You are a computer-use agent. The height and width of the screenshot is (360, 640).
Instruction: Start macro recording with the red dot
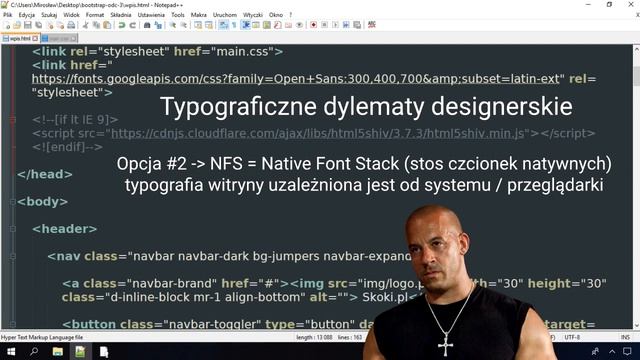(313, 25)
